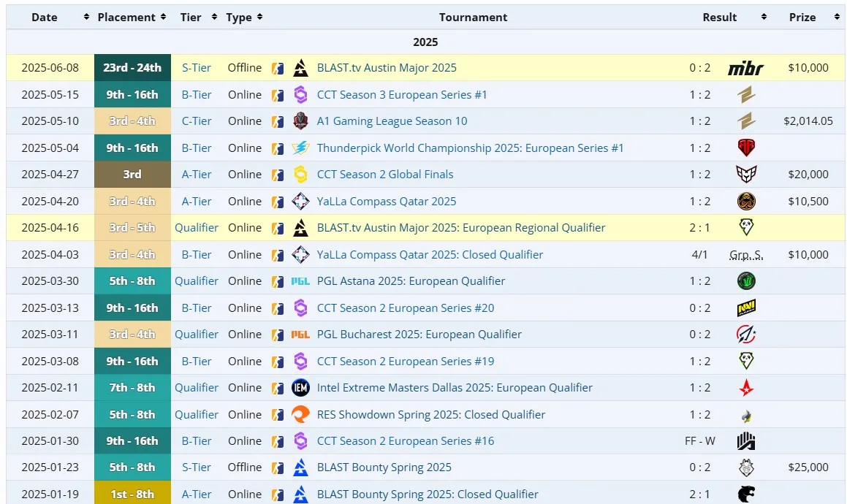The image size is (847, 504).
Task: Click G2 logo in BLAST Bounty Spring 2025 row
Action: (x=746, y=467)
